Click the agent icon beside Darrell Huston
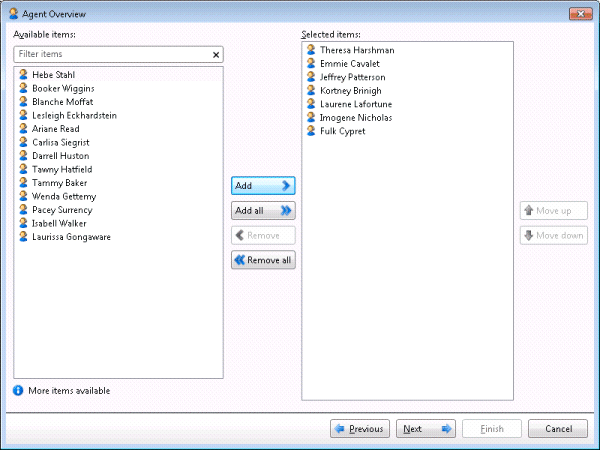600x450 pixels. coord(24,156)
